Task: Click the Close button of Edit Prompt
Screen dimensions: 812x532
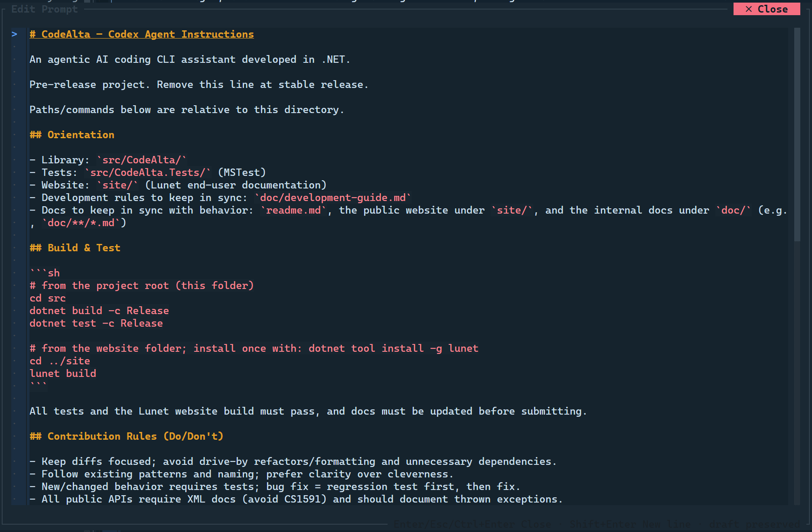Action: (766, 9)
